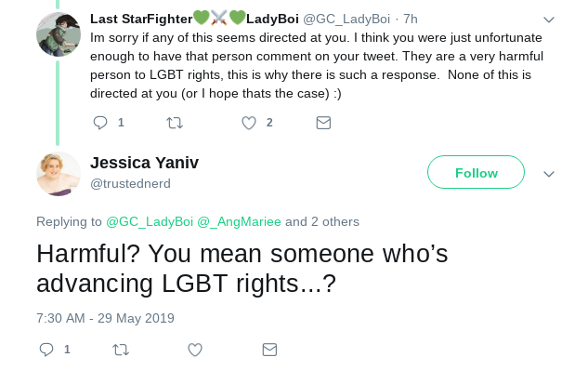Open the Last StarFighter LadyBoi display name
This screenshot has width=588, height=384.
click(x=194, y=19)
